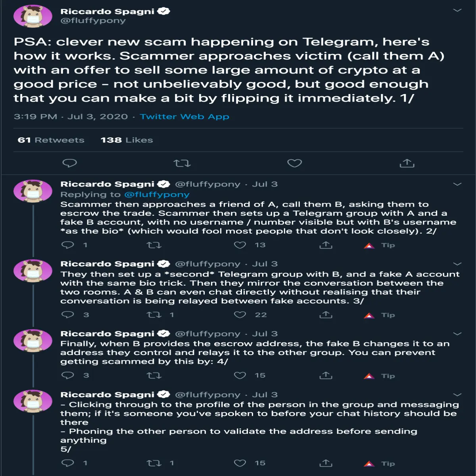Share the main PSA tweet
476x476 pixels.
(407, 163)
